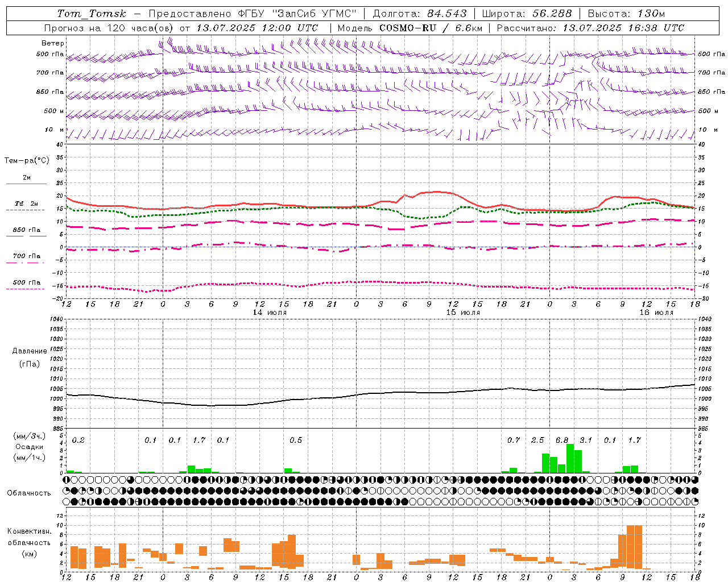Click the 2.5 precipitation total
Viewport: 728px width, 582px height.
pos(537,440)
